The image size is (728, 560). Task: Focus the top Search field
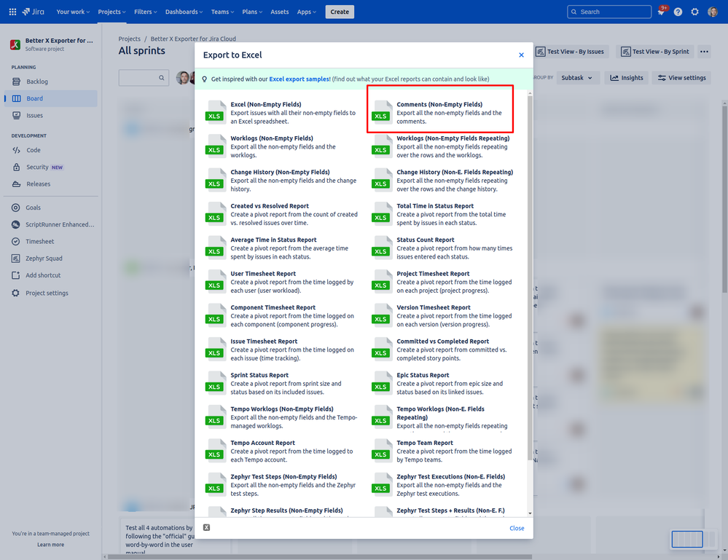pos(609,12)
